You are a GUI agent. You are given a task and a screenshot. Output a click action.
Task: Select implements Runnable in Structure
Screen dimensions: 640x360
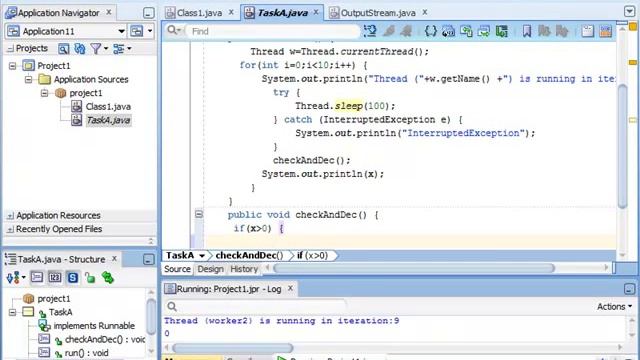[x=94, y=326]
